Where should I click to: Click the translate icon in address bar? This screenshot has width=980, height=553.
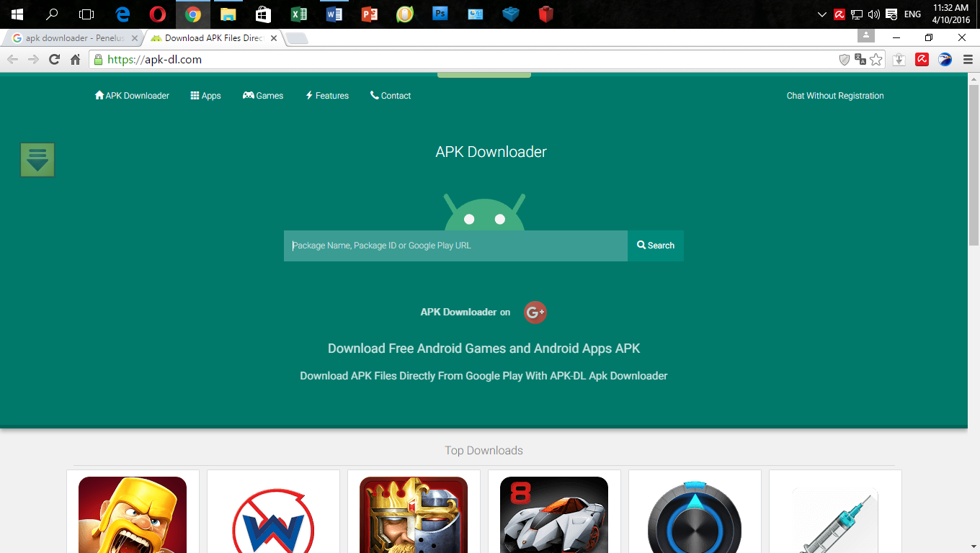(860, 60)
